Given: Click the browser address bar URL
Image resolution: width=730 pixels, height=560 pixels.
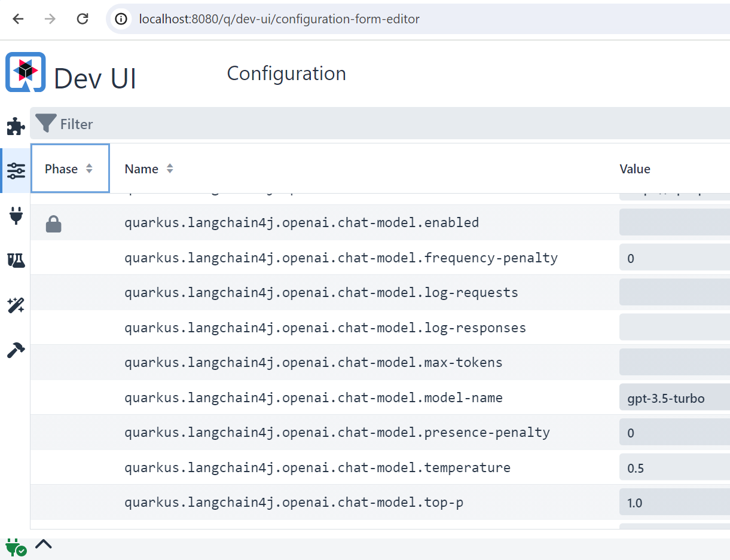Looking at the screenshot, I should coord(280,19).
